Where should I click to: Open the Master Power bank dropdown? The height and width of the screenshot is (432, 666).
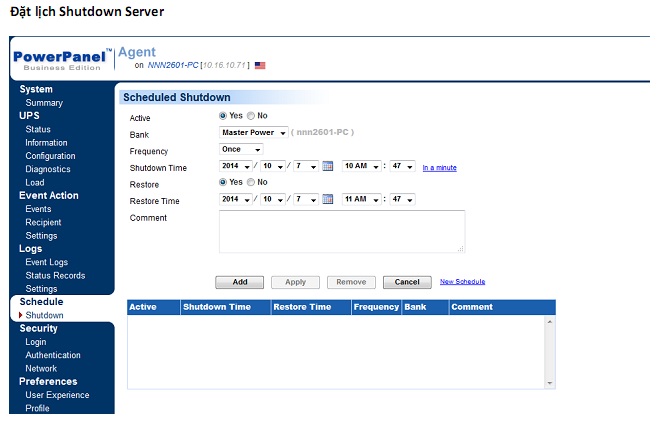tap(254, 133)
